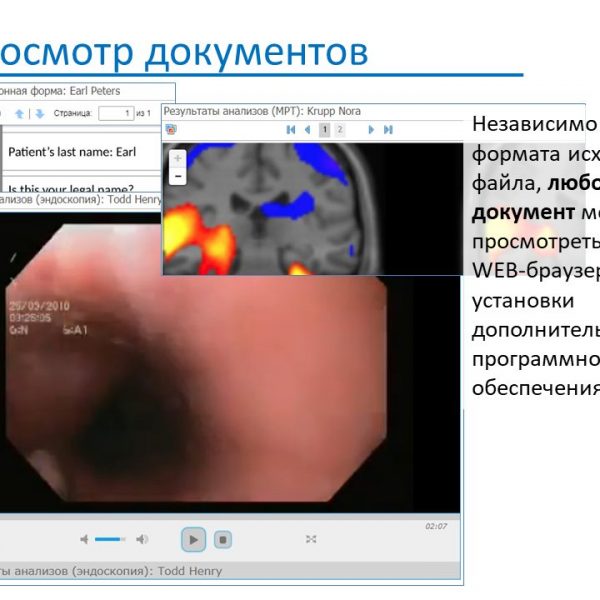This screenshot has width=600, height=600.
Task: Click the down arrow in the form toolbar
Action: tap(40, 113)
